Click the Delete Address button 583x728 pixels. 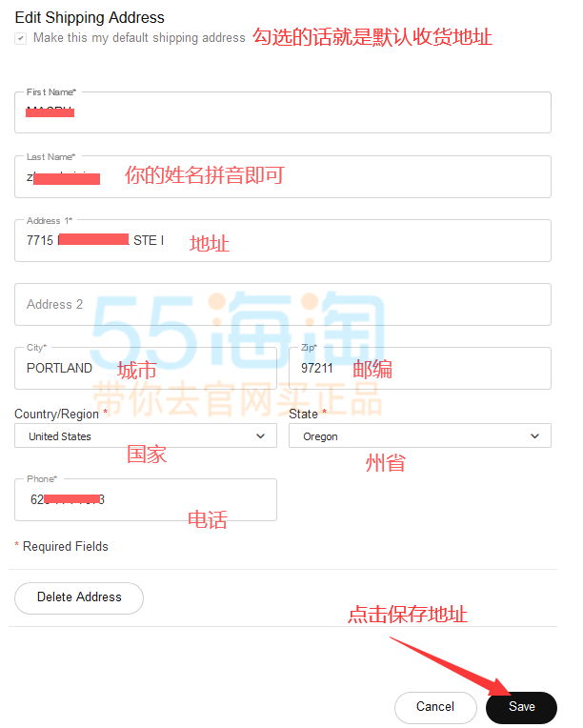coord(79,598)
